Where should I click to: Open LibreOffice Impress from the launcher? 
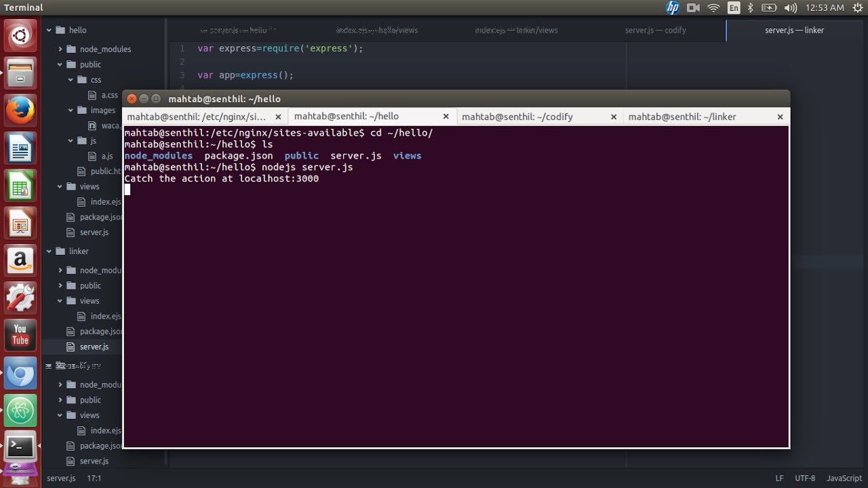(x=20, y=223)
